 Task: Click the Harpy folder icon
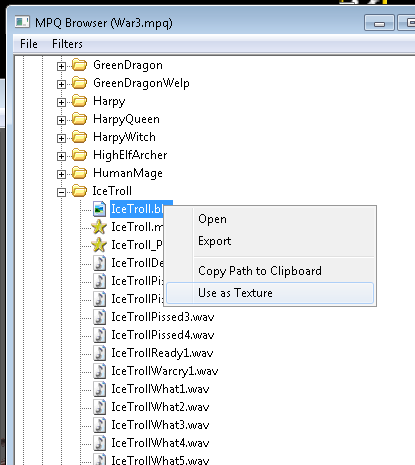pos(79,101)
